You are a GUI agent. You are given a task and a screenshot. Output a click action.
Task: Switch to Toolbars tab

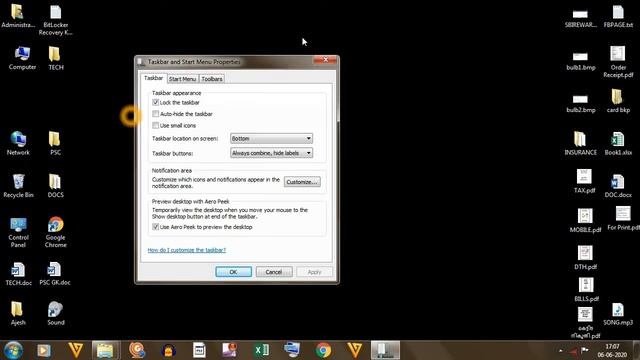tap(212, 79)
